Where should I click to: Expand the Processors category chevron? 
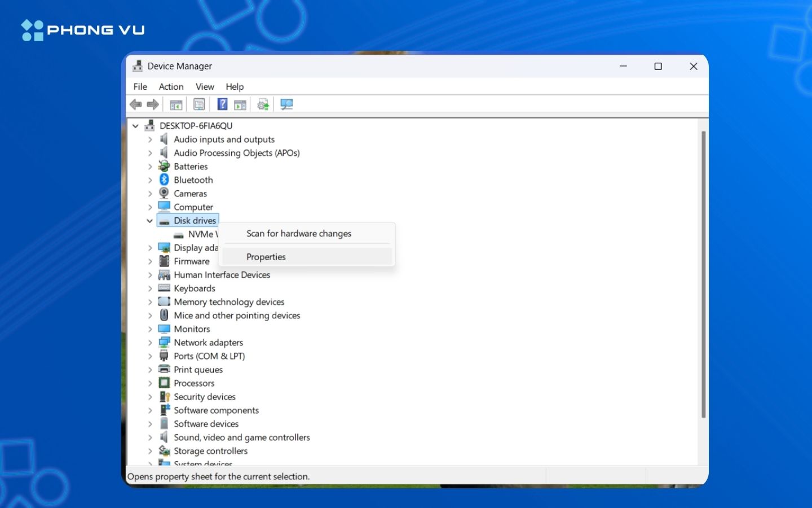(x=150, y=383)
